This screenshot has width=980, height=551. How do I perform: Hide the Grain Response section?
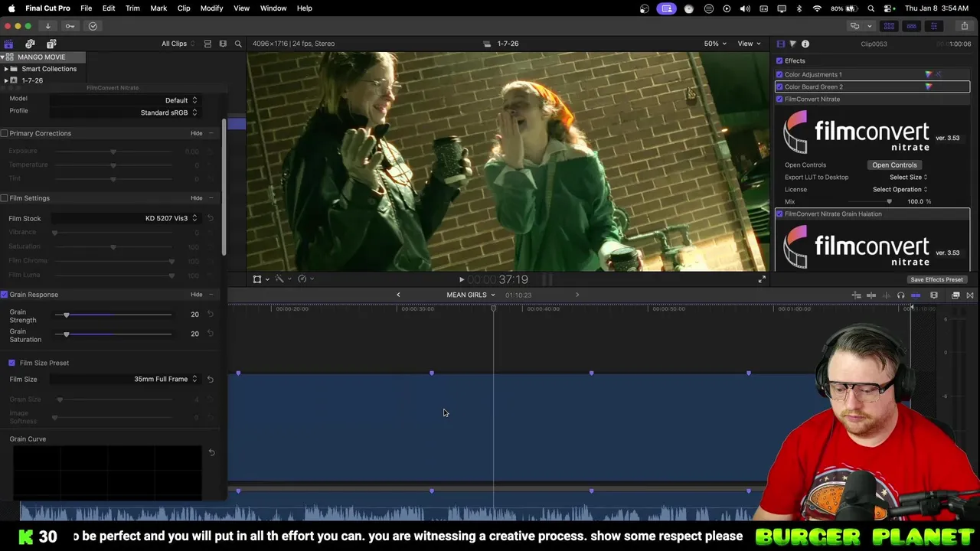tap(197, 295)
